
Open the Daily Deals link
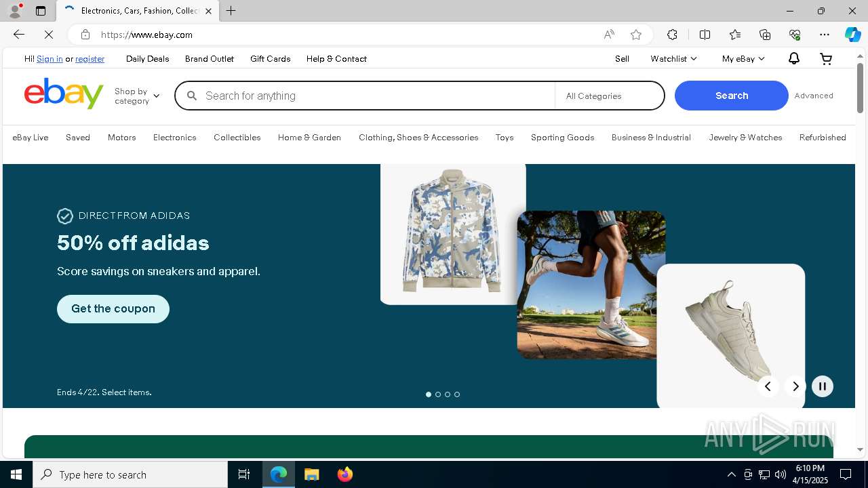[147, 59]
